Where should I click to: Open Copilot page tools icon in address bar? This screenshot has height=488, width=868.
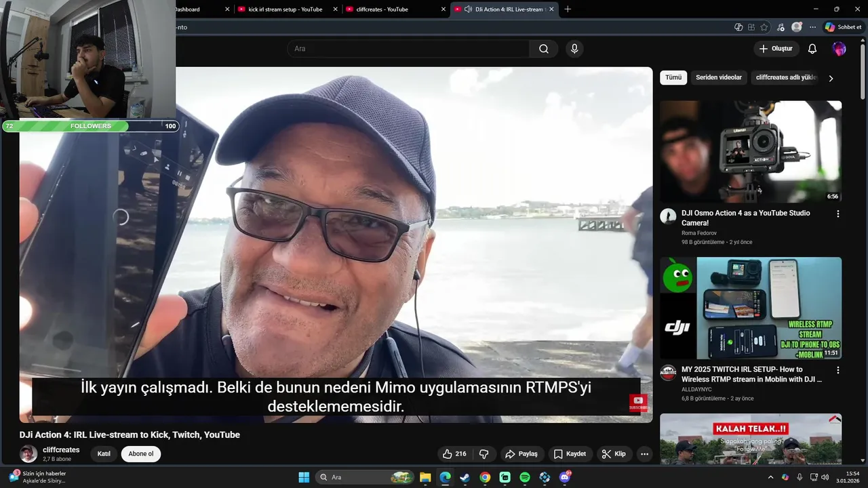(738, 27)
